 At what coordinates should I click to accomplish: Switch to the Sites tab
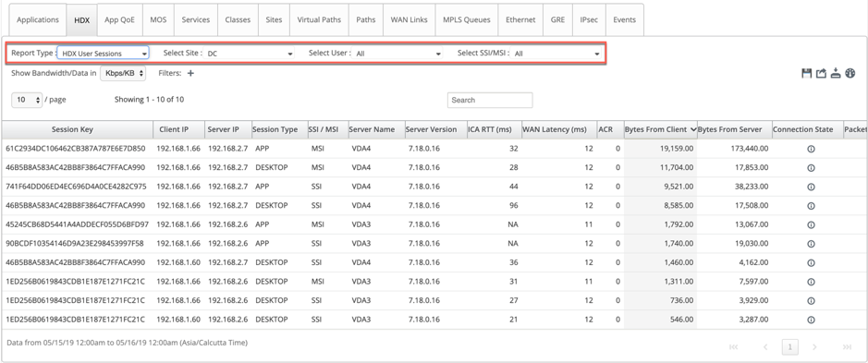click(x=274, y=19)
